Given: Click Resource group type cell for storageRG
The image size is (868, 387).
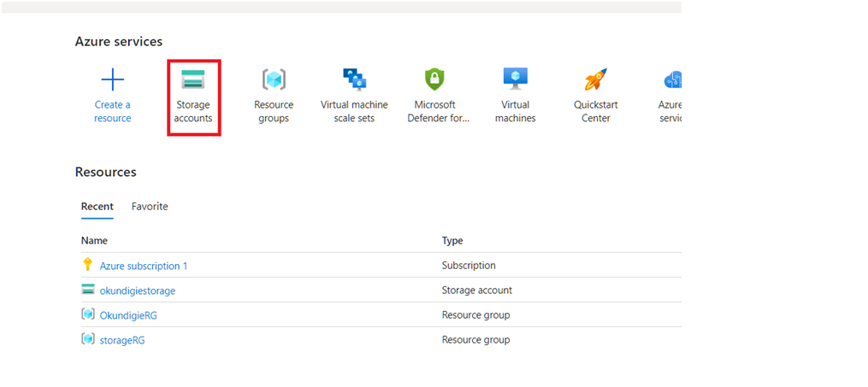Looking at the screenshot, I should [475, 339].
